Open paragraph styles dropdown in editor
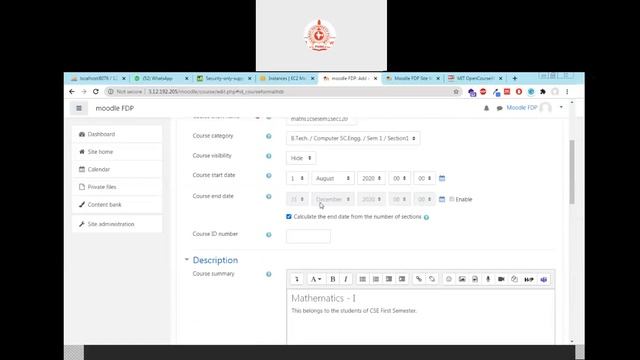Viewport: 640px width, 360px height. 316,279
